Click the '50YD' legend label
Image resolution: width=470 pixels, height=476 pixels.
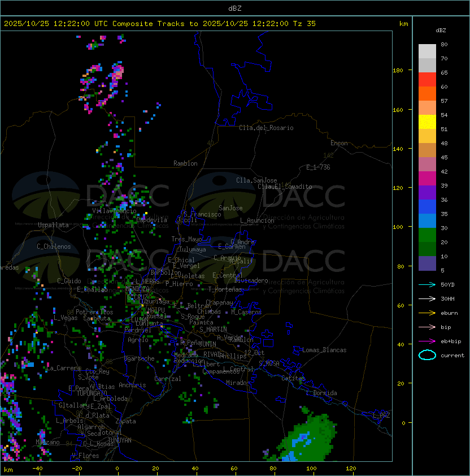pyautogui.click(x=447, y=285)
